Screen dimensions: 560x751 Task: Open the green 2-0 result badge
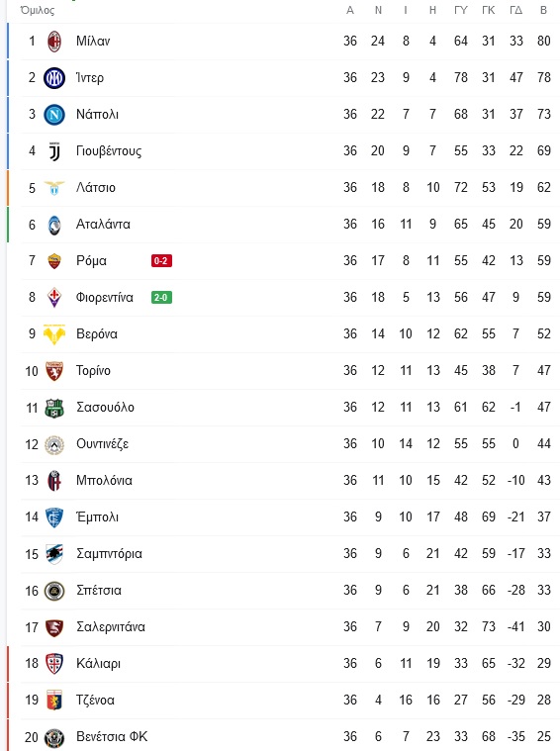tap(161, 298)
